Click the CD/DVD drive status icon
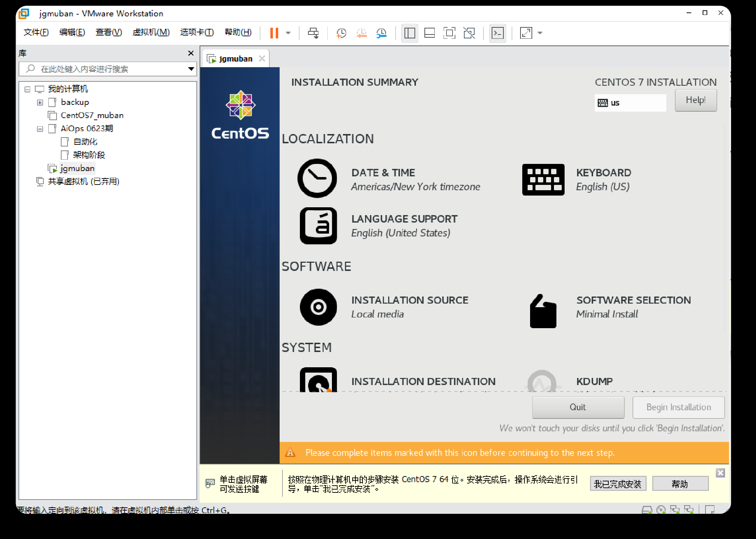Viewport: 756px width, 539px height. [661, 510]
